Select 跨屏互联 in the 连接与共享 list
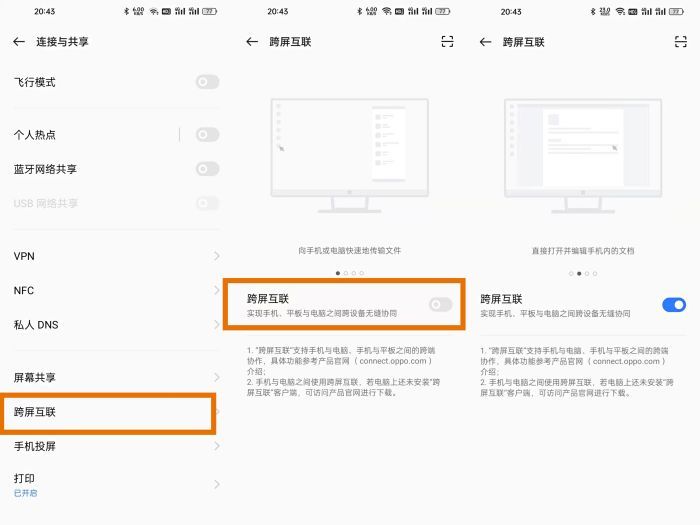The height and width of the screenshot is (525, 700). point(108,412)
